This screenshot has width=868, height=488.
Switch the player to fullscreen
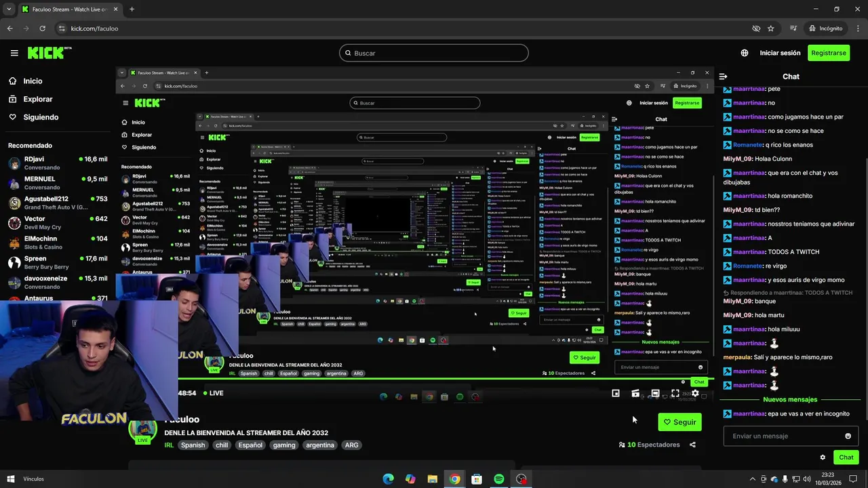(675, 393)
